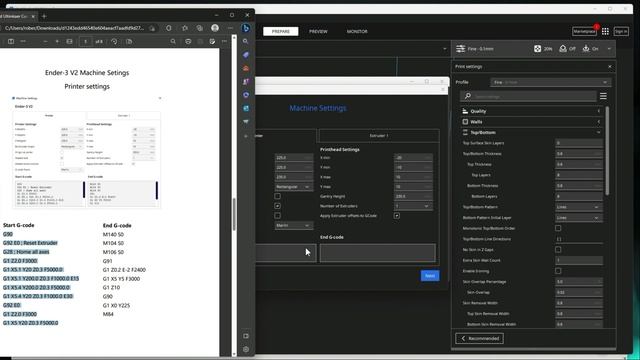This screenshot has width=640, height=360.
Task: Click the sliders icon beside Fine 0.1mm profile
Action: 460,49
